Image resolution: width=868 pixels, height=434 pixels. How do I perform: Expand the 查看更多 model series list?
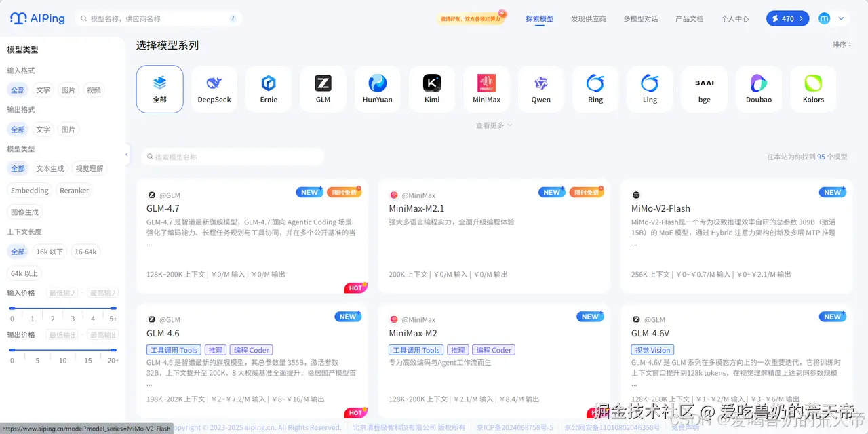tap(493, 125)
